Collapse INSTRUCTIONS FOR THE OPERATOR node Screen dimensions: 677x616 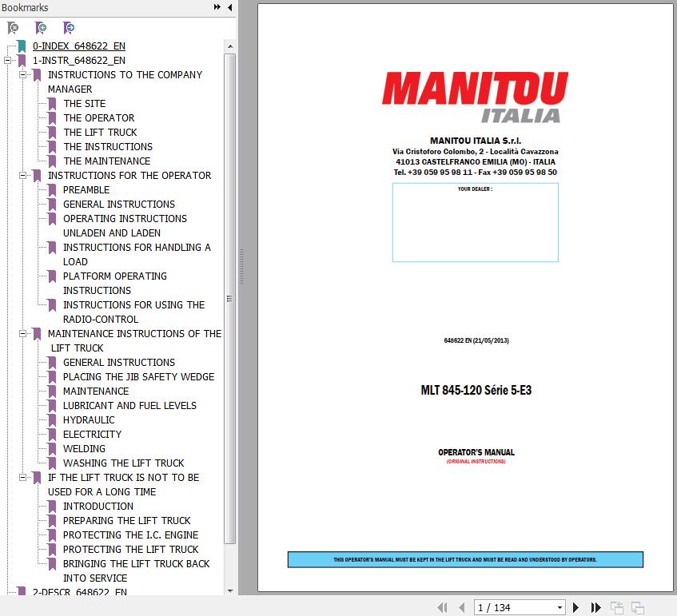pos(23,175)
